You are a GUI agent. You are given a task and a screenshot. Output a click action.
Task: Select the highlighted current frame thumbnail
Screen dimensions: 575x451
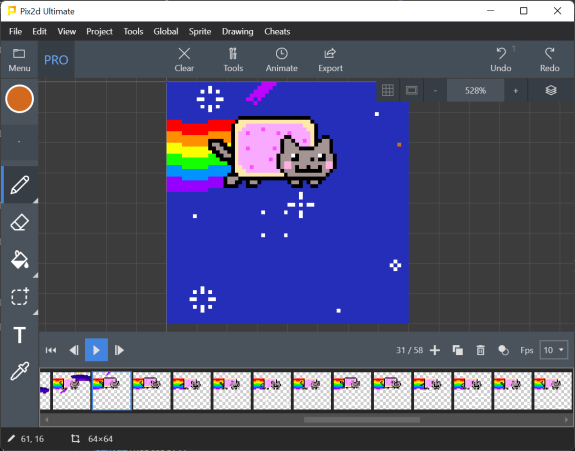pyautogui.click(x=112, y=390)
